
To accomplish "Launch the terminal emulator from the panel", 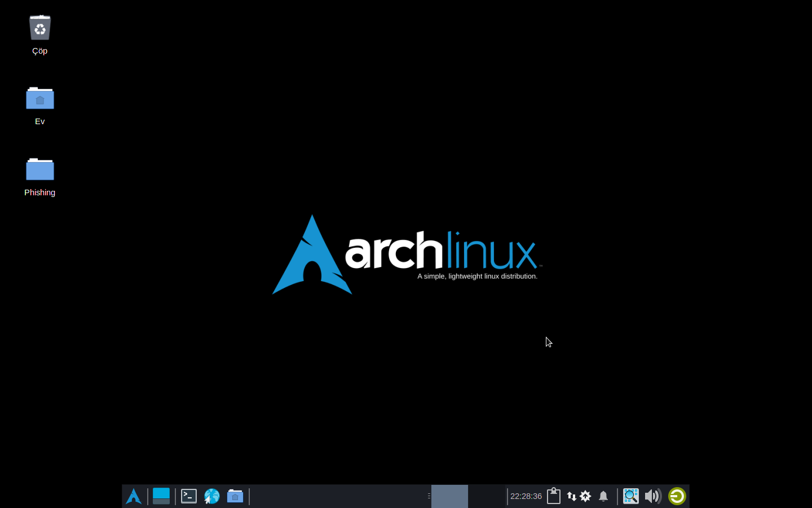I will [189, 496].
